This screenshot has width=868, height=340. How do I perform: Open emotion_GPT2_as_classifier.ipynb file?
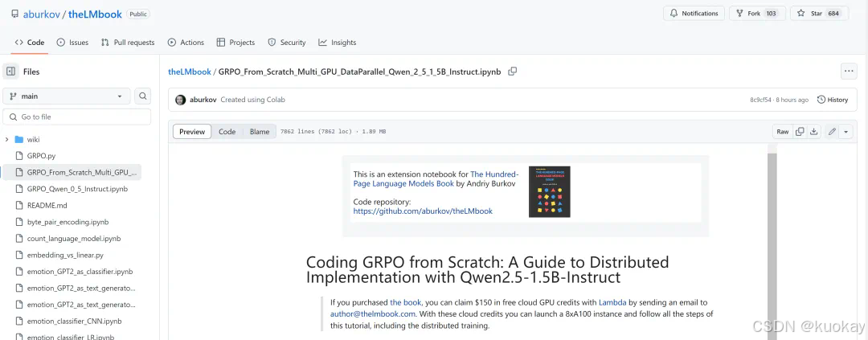tap(80, 272)
